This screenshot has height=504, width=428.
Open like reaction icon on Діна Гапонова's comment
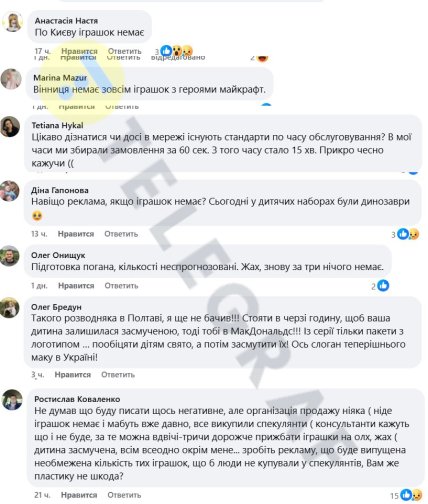tap(403, 234)
